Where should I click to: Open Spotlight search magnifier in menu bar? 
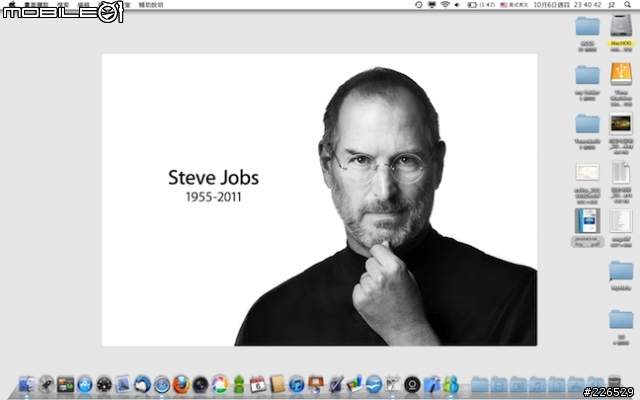click(627, 4)
